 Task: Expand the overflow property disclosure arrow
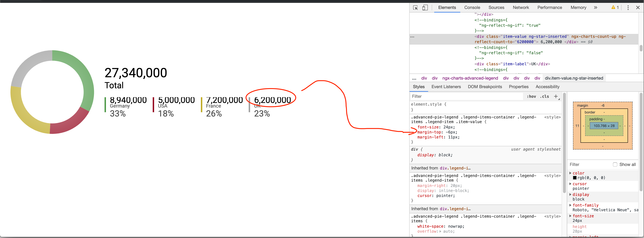440,231
